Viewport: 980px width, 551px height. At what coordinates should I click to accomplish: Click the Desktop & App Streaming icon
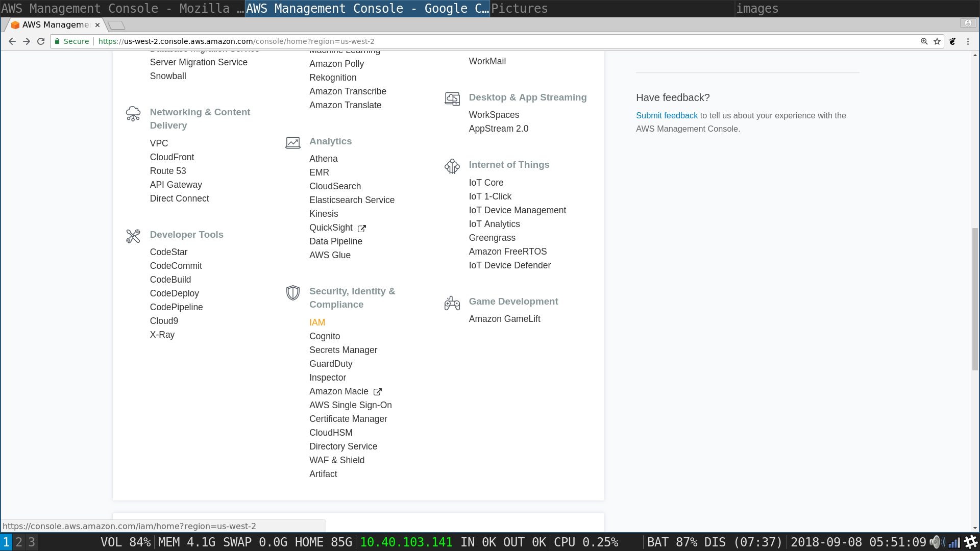[x=452, y=98]
